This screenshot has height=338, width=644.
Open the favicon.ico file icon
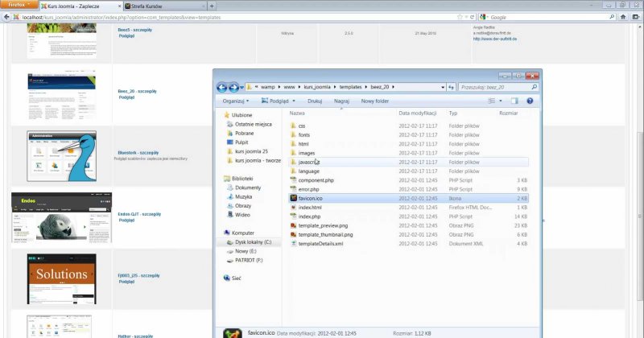tap(293, 198)
